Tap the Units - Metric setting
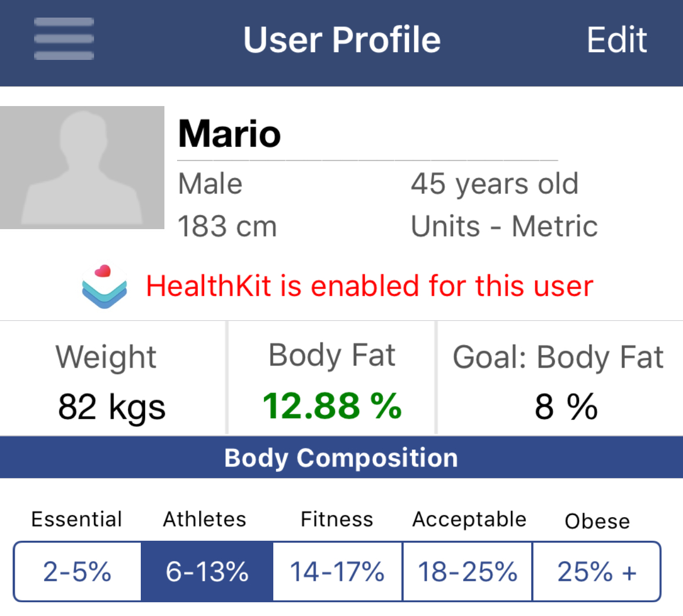The width and height of the screenshot is (683, 616). click(x=504, y=226)
